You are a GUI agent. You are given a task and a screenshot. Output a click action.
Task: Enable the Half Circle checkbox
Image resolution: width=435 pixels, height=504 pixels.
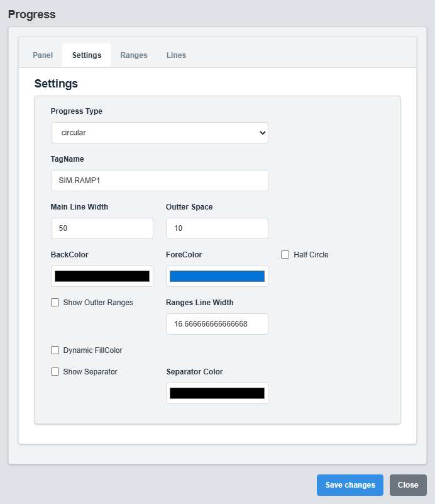[x=284, y=254]
